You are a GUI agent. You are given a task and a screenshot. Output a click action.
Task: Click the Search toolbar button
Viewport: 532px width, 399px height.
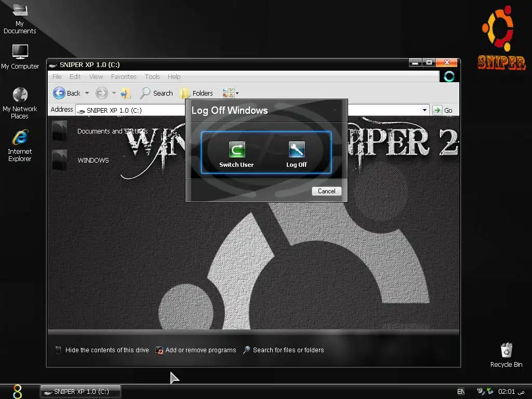coord(156,93)
